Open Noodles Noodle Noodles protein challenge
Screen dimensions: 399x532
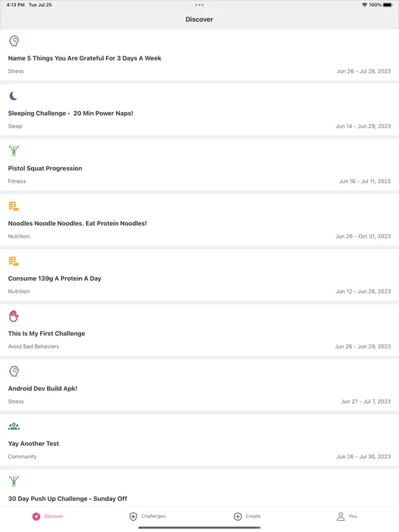tap(199, 220)
